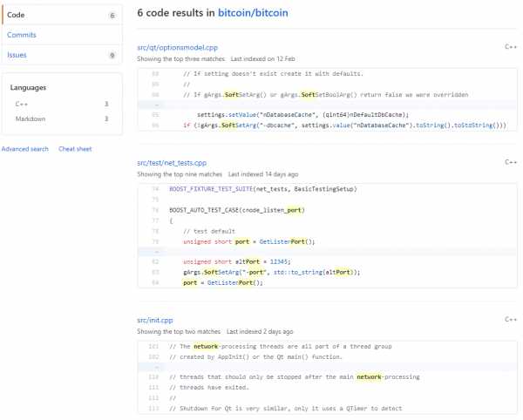Open Cheat sheet link

tap(75, 149)
